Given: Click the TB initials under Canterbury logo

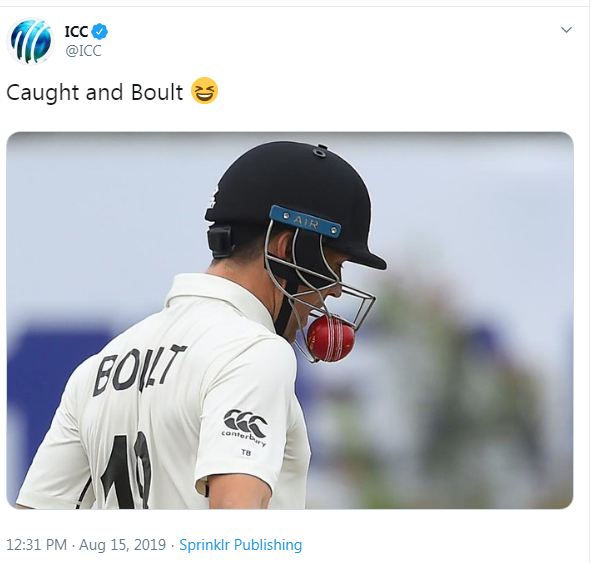Looking at the screenshot, I should 246,452.
